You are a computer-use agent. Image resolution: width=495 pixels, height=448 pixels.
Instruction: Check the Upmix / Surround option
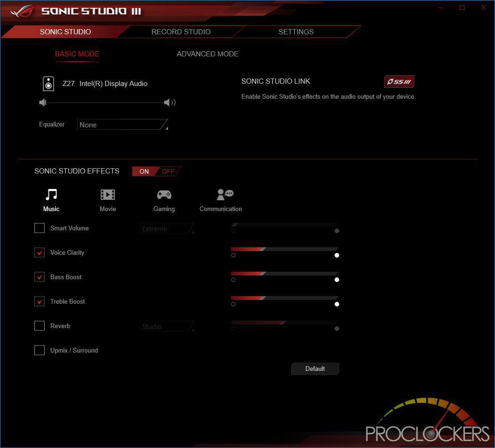click(x=40, y=350)
